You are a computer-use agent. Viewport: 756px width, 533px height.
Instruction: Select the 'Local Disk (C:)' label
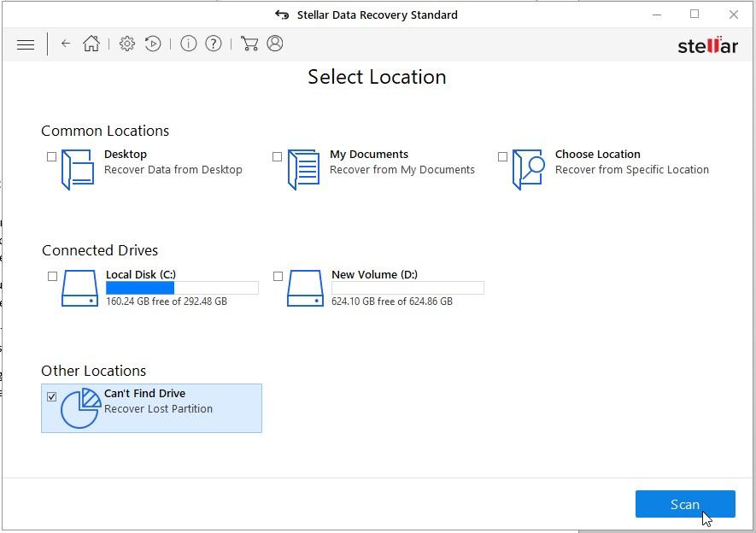(x=141, y=274)
